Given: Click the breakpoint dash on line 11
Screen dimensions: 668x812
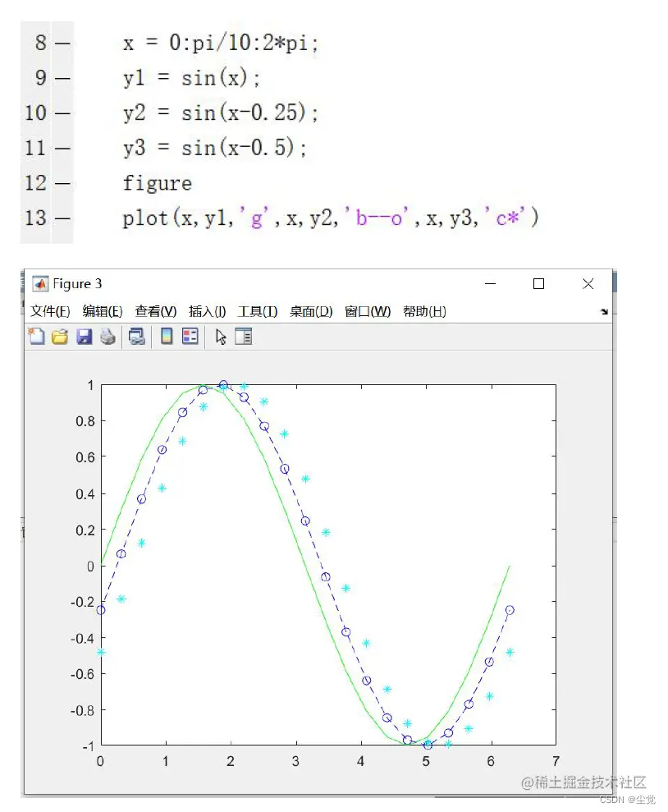Looking at the screenshot, I should coord(62,149).
